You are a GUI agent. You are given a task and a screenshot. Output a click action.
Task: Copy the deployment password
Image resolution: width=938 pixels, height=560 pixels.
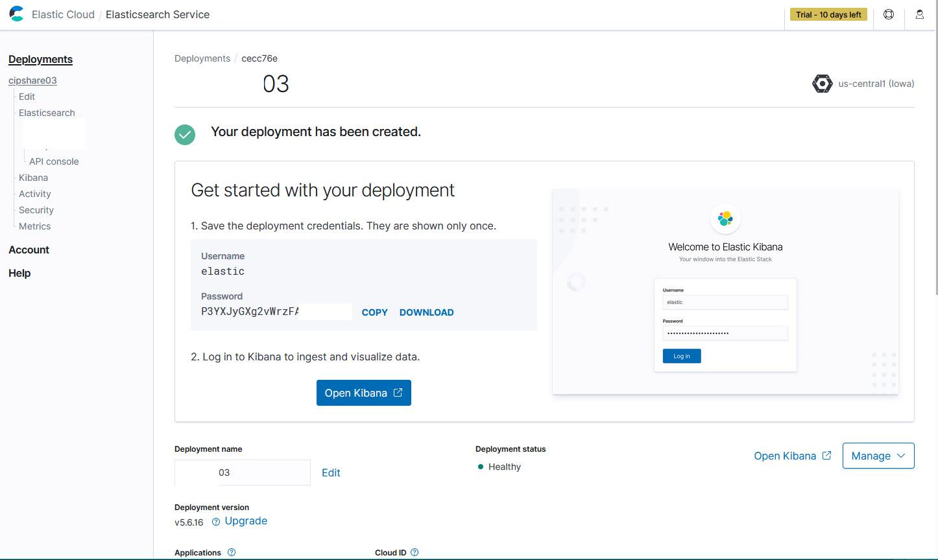(x=375, y=312)
